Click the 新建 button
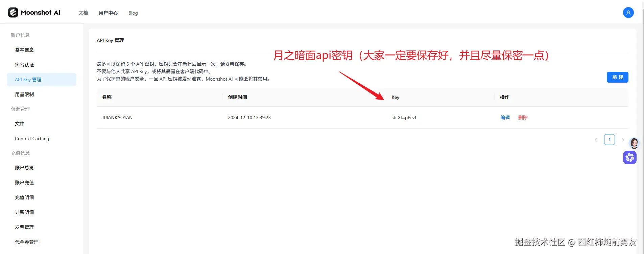The width and height of the screenshot is (644, 254). [617, 77]
